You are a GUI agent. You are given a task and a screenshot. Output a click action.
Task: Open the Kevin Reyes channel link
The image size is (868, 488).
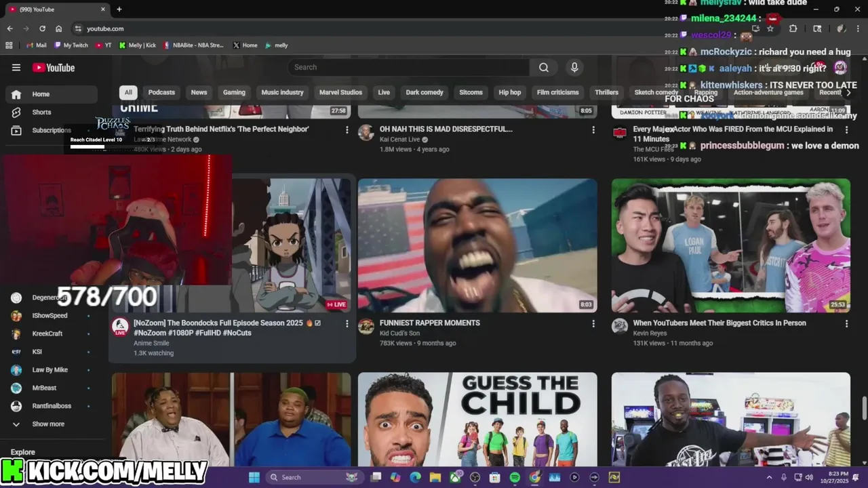(650, 333)
